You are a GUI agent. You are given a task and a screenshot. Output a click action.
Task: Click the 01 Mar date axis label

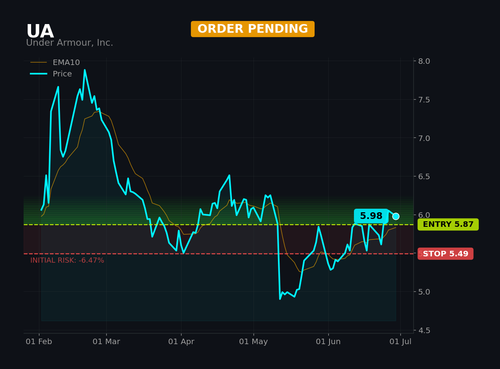tap(106, 342)
